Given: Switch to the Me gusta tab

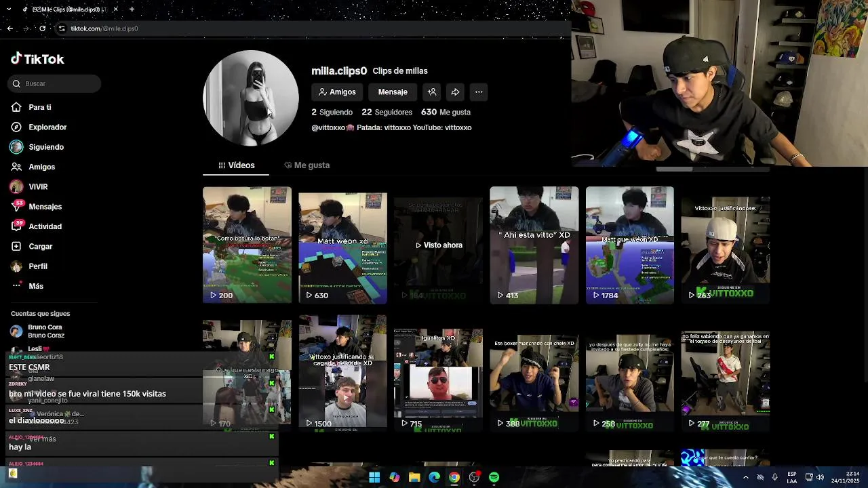Looking at the screenshot, I should 307,165.
